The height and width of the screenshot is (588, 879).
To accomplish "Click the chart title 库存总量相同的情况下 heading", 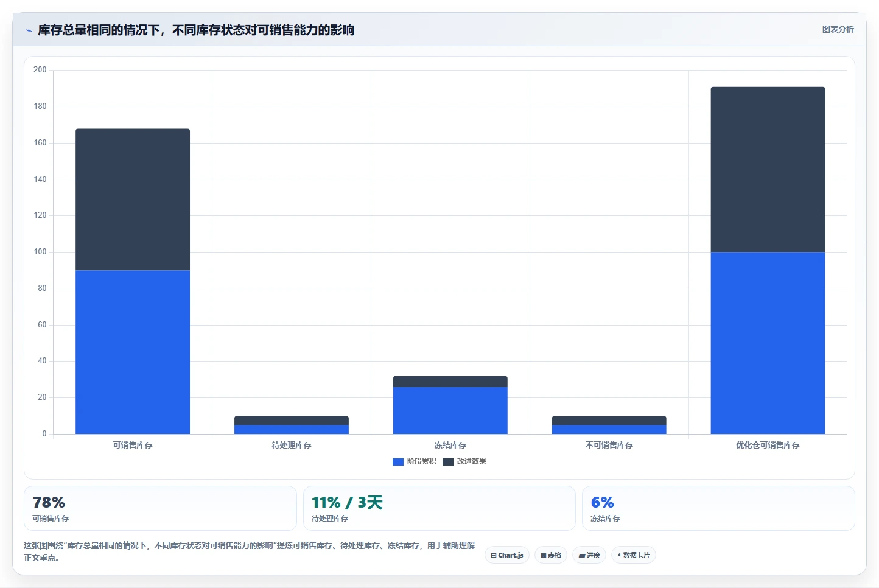I will (x=196, y=30).
